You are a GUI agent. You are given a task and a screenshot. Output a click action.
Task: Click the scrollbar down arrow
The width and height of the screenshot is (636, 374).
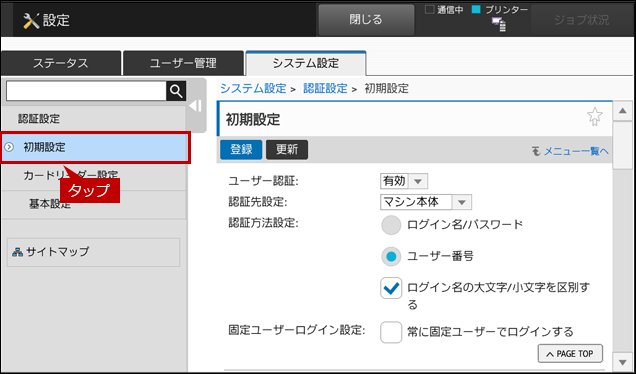click(x=623, y=361)
